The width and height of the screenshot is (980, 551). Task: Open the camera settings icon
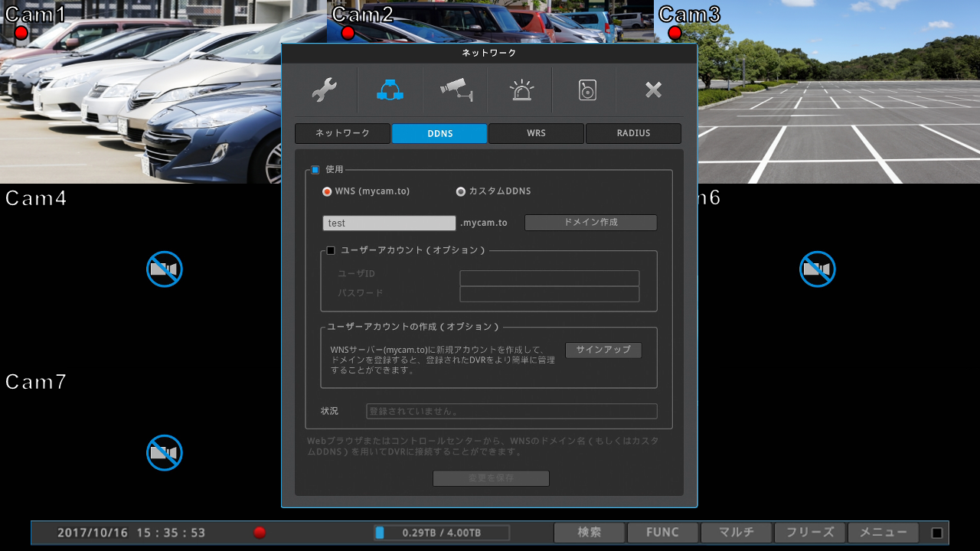(x=456, y=90)
